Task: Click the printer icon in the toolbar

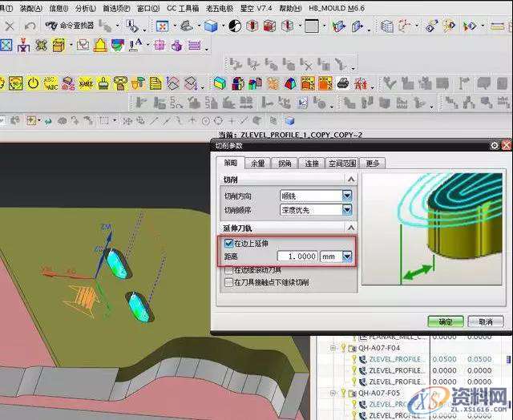Action: point(343,83)
